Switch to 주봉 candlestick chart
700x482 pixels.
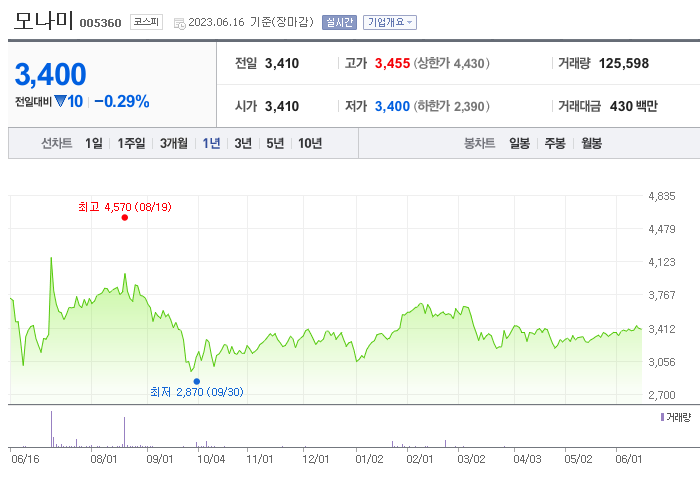(x=555, y=143)
